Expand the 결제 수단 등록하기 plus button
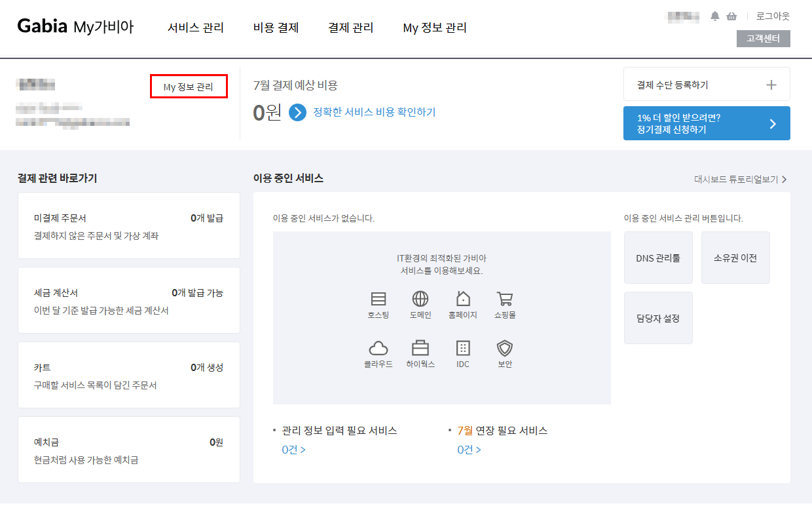Screen dimensions: 812x508 (x=771, y=85)
